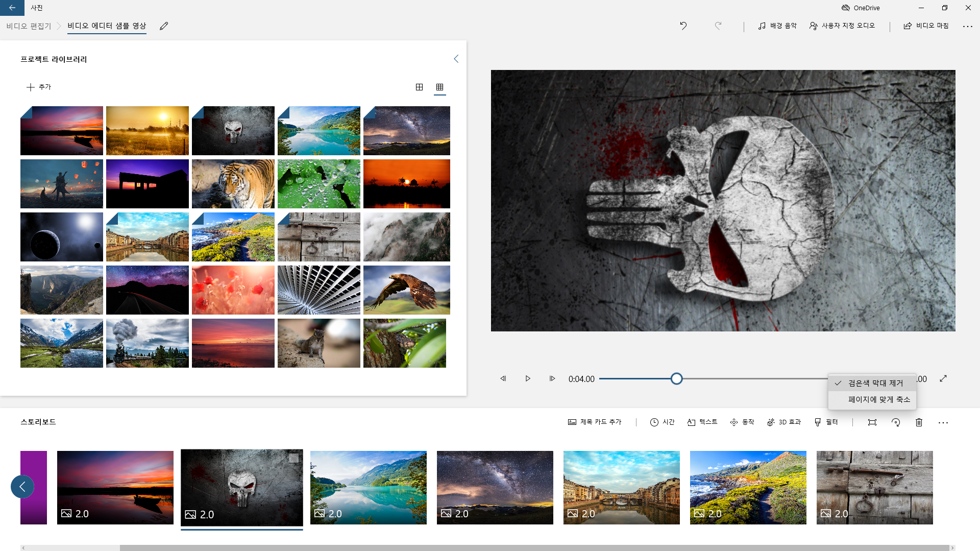The width and height of the screenshot is (980, 551).
Task: Click 제목 카드 추가 to add title card
Action: (595, 422)
